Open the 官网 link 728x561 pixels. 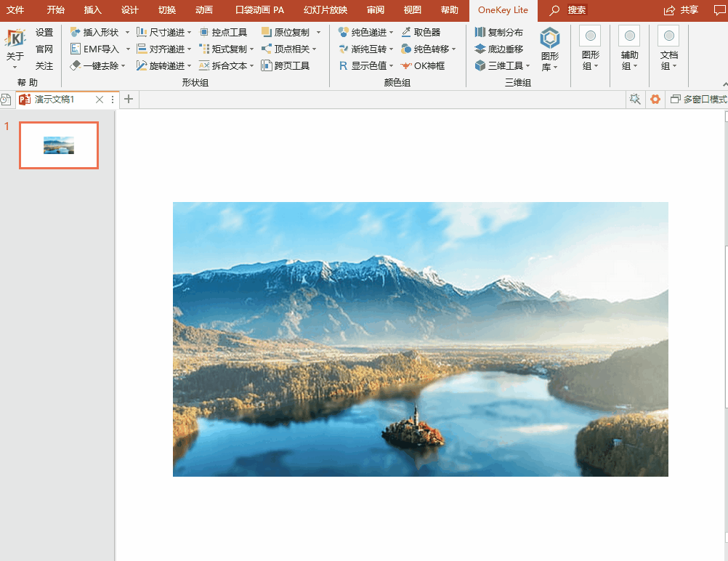coord(44,49)
